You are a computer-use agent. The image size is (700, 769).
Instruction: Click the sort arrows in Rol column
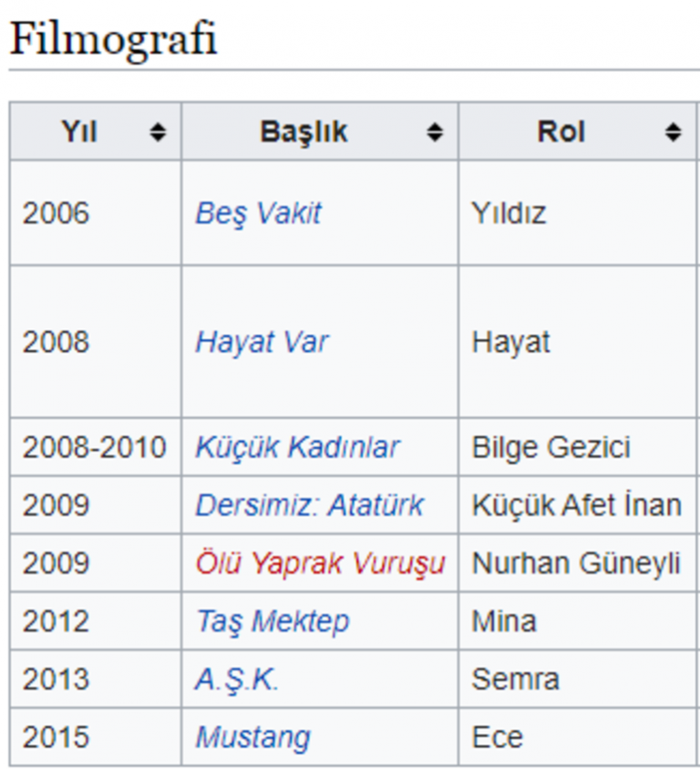click(x=673, y=132)
